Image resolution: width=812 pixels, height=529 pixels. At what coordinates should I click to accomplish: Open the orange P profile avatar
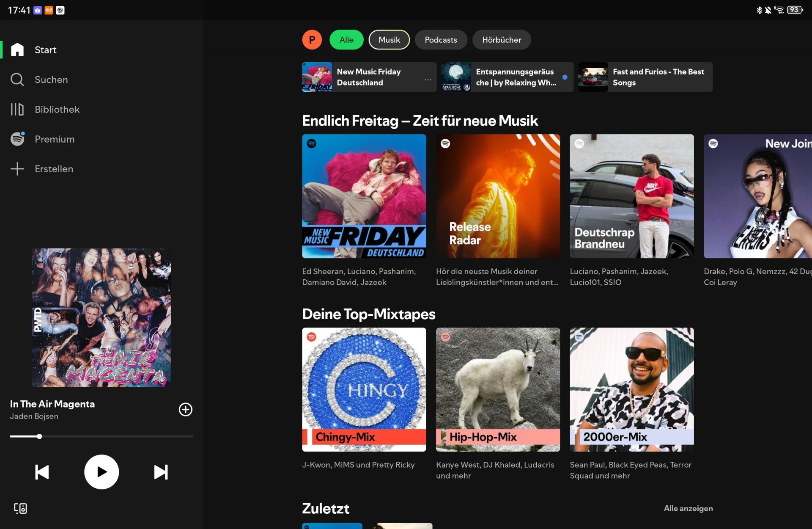pos(312,40)
